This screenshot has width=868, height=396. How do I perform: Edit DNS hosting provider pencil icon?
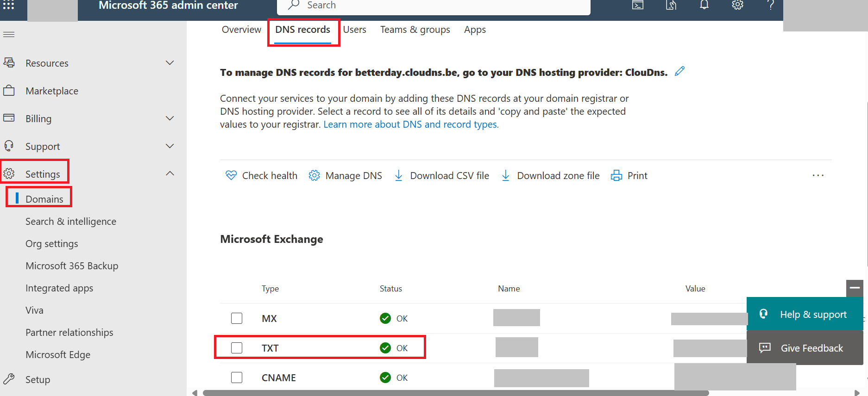679,71
